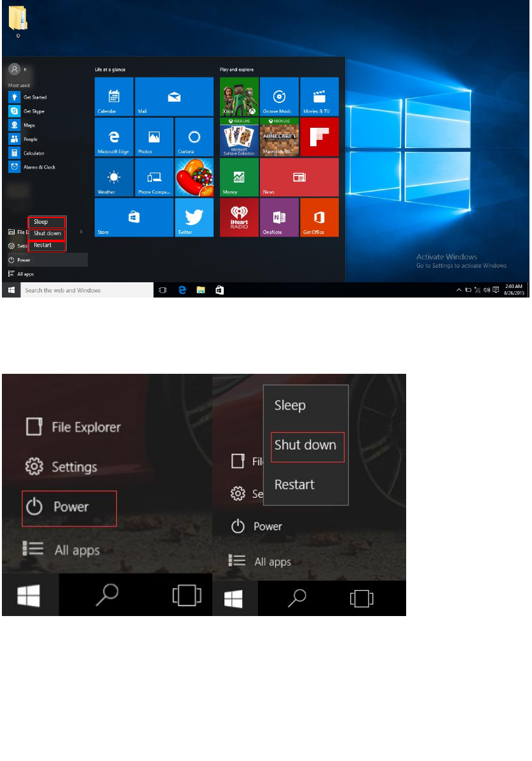The image size is (532, 761).
Task: Click the Task View icon in the crop with Sleep popup
Action: (362, 598)
